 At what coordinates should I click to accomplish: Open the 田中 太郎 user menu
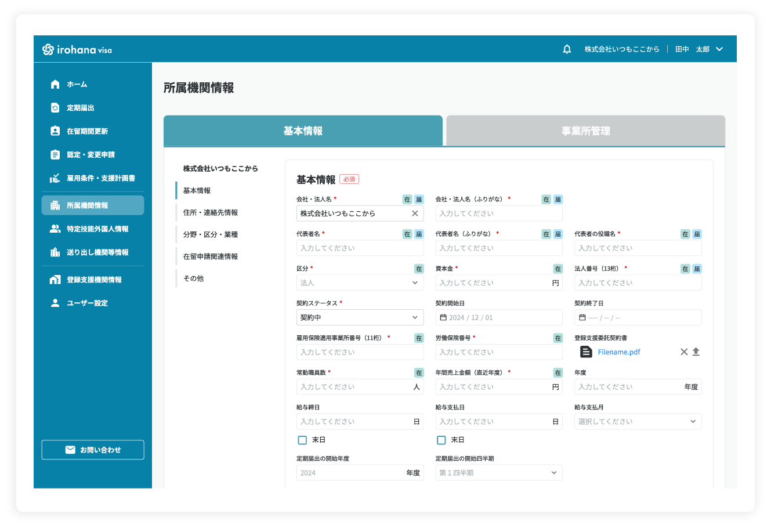(x=699, y=49)
